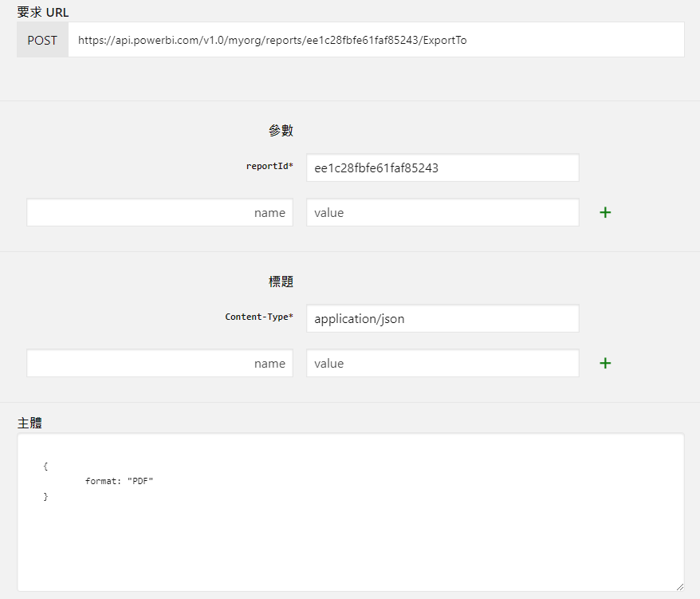Click the 要求 URL heading

[43, 12]
